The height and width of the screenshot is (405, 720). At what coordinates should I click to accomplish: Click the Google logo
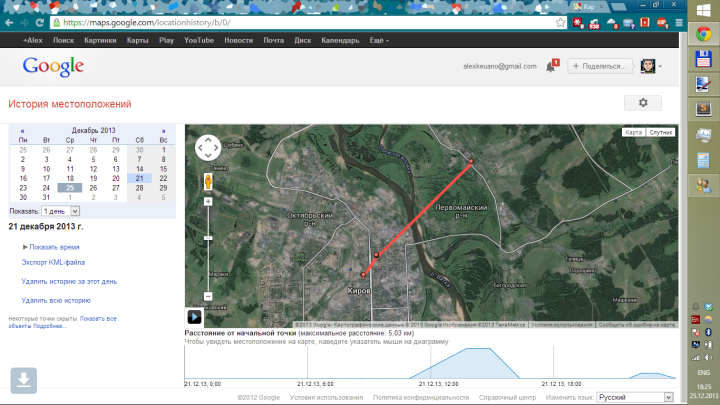tap(53, 67)
